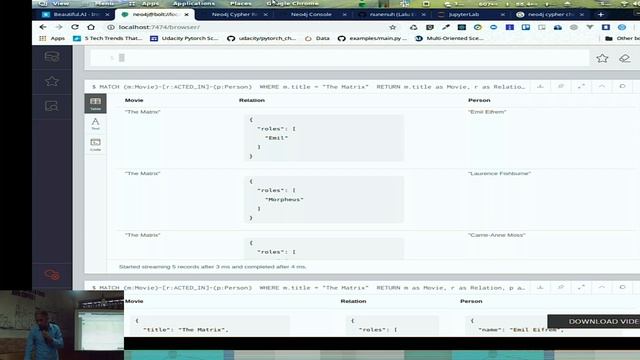Open Chrome home page
640x360 pixels.
pyautogui.click(x=91, y=27)
